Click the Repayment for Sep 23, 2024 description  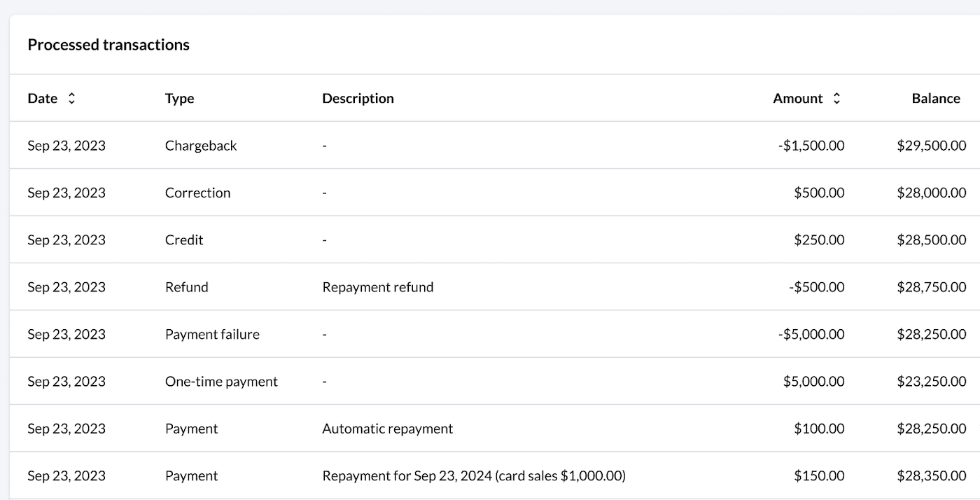point(474,475)
